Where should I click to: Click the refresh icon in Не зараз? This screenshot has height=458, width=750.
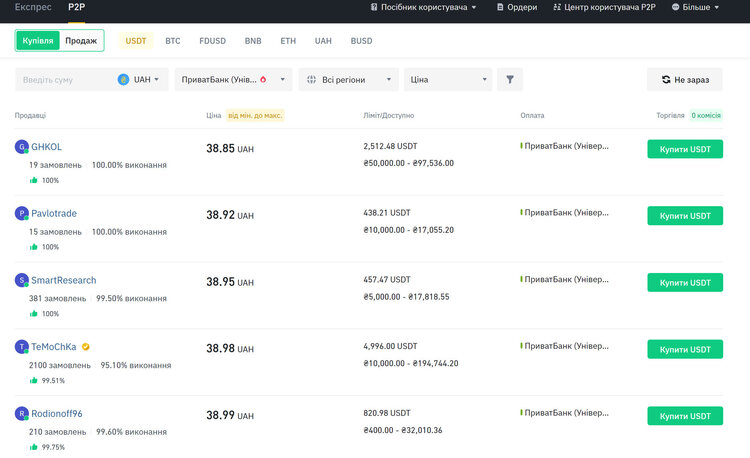(666, 79)
